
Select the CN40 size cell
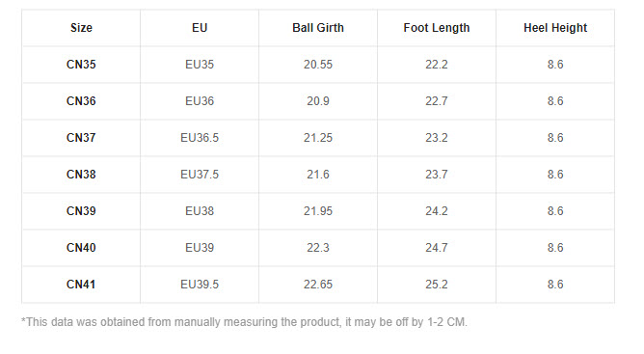tap(81, 248)
